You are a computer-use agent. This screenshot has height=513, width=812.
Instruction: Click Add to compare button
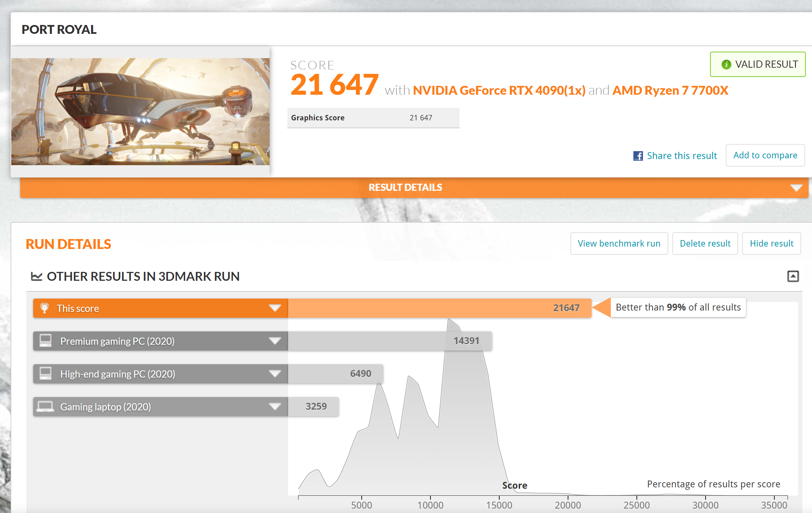coord(765,155)
